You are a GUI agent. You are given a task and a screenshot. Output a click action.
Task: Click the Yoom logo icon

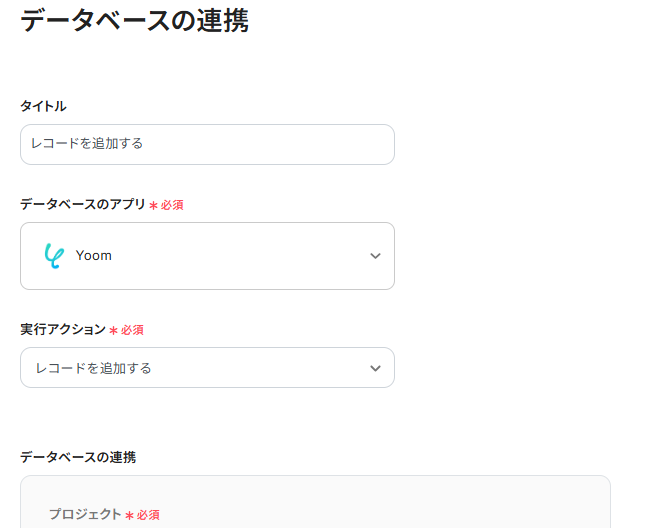coord(53,256)
